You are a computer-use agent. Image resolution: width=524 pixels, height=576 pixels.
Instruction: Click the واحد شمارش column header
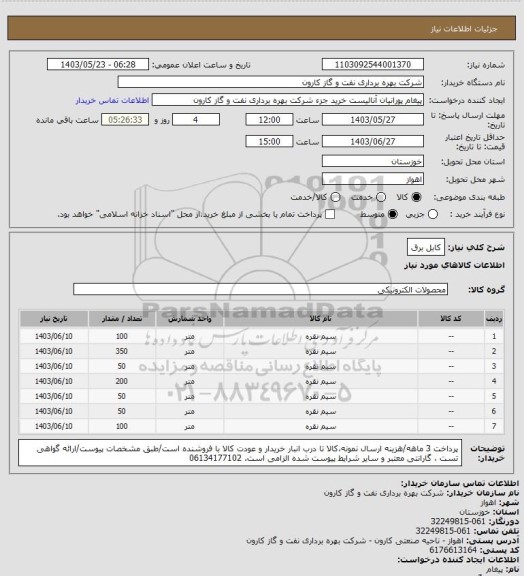click(190, 318)
